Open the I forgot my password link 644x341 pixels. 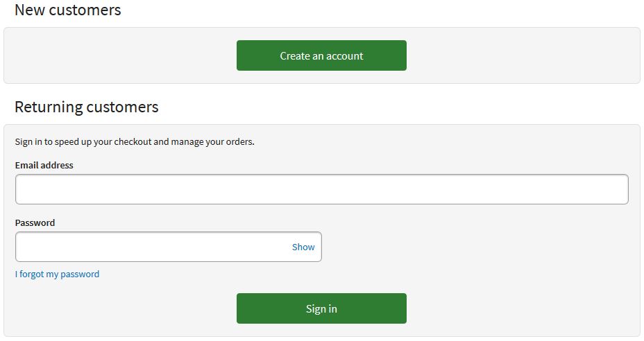57,274
